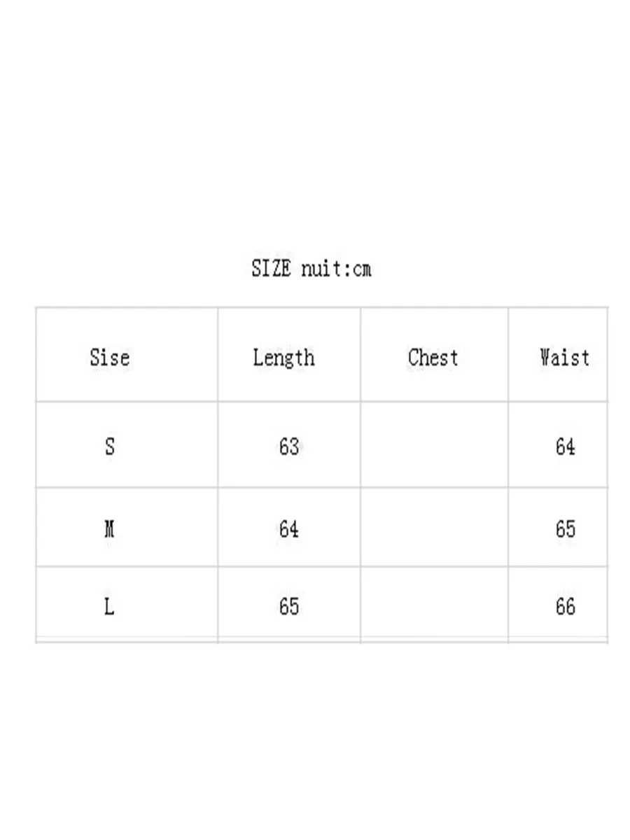Select the L size row label

click(x=109, y=606)
